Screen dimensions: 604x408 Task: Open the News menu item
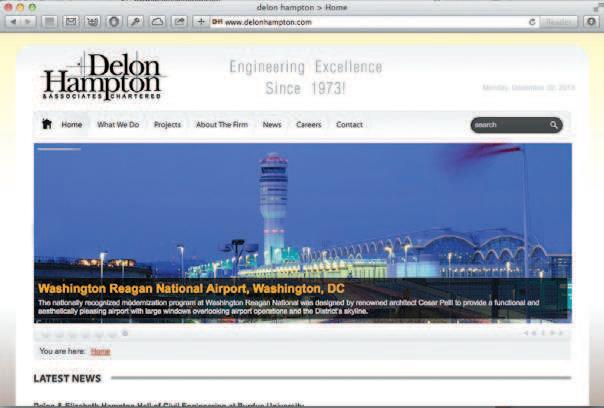(272, 124)
